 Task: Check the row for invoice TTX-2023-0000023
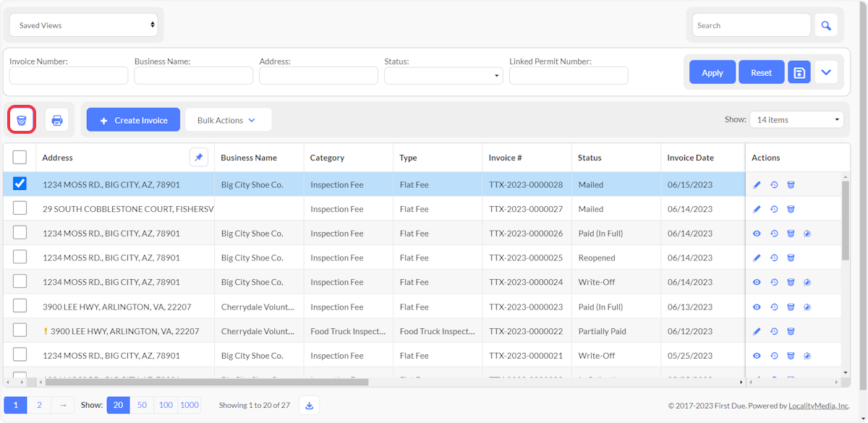(20, 306)
